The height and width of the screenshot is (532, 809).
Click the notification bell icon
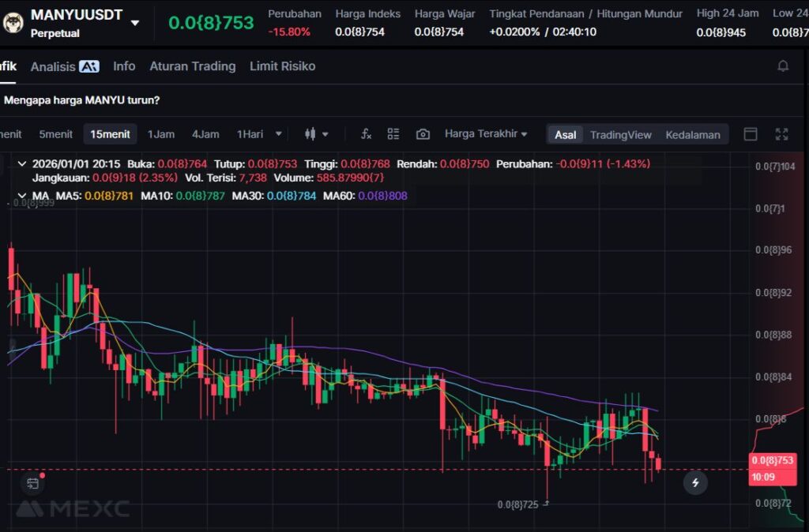pos(783,66)
